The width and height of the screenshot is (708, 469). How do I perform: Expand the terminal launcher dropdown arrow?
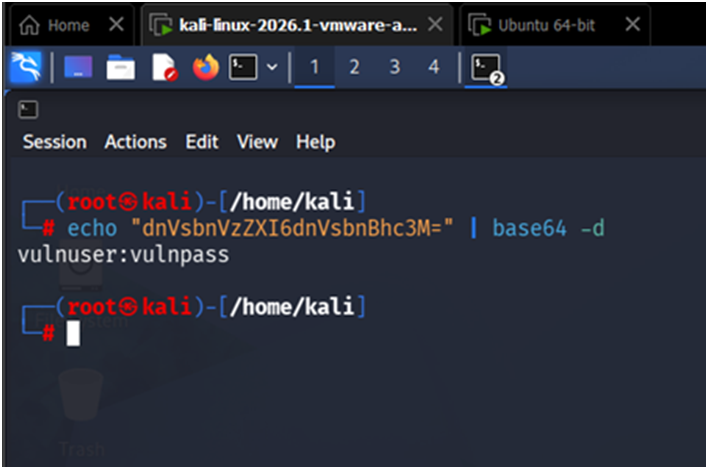272,67
